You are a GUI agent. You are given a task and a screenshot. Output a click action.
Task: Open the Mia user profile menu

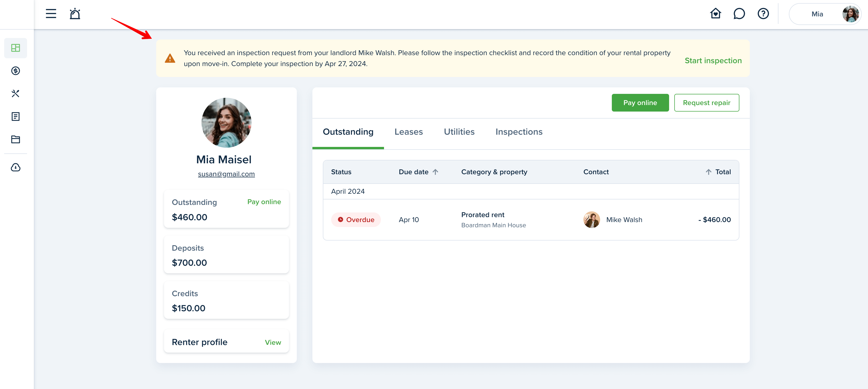pos(825,14)
